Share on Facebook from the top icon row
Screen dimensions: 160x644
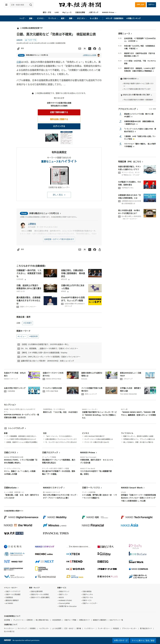(x=95, y=49)
